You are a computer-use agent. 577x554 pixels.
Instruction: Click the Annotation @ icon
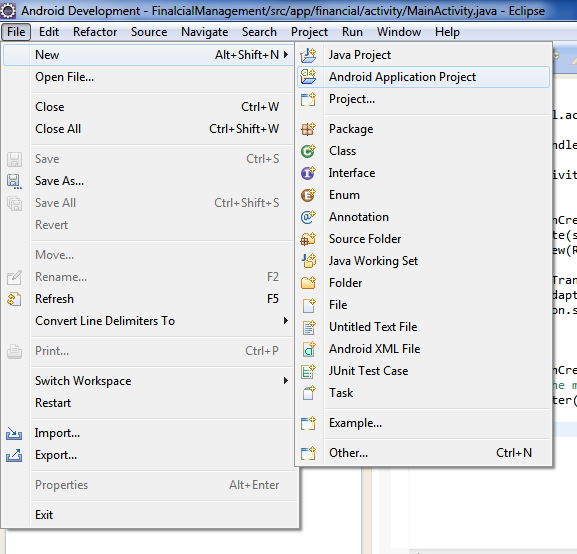click(x=308, y=217)
